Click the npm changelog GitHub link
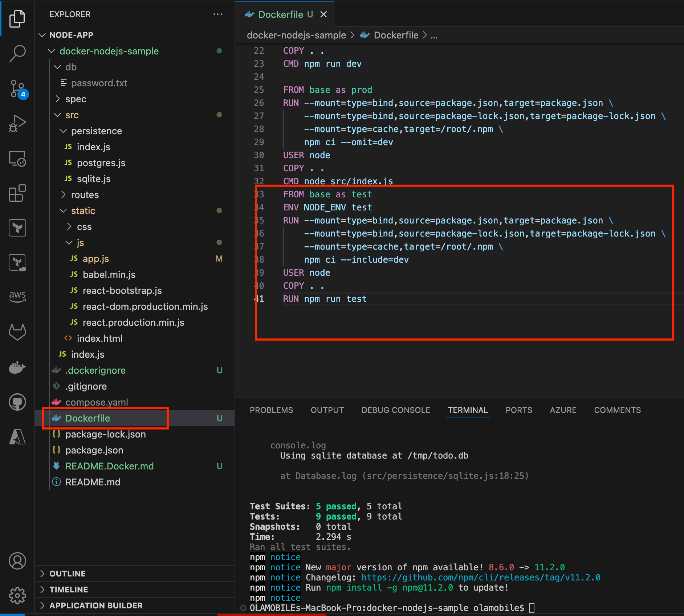 click(481, 577)
